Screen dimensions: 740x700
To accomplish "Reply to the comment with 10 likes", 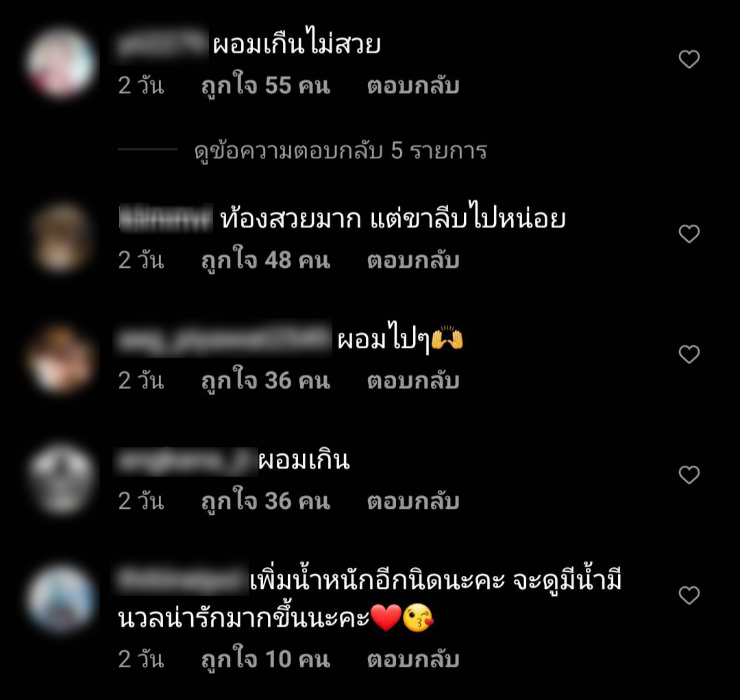I will pyautogui.click(x=413, y=660).
